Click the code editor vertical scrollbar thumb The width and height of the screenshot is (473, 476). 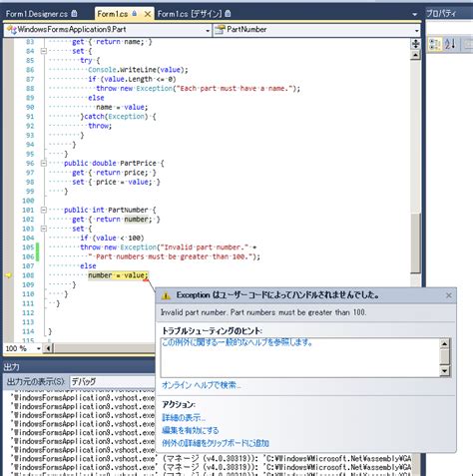click(415, 242)
